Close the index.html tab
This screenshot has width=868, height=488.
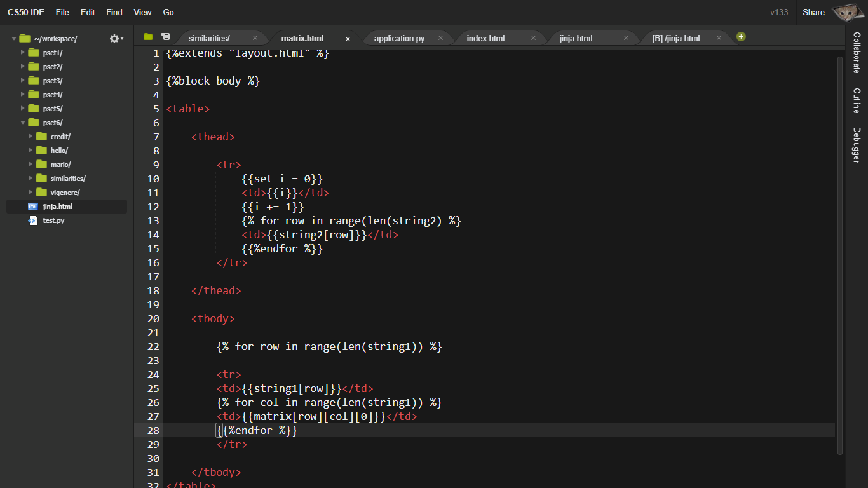pos(533,38)
